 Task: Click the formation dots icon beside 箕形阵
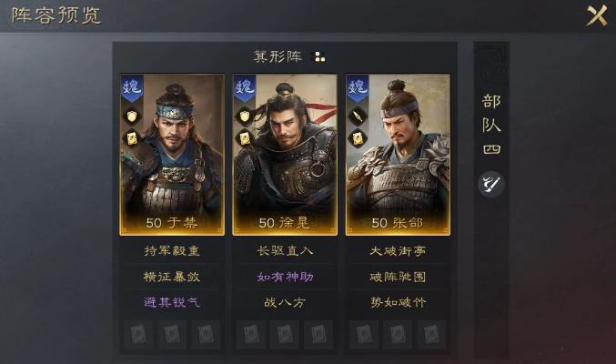[318, 56]
